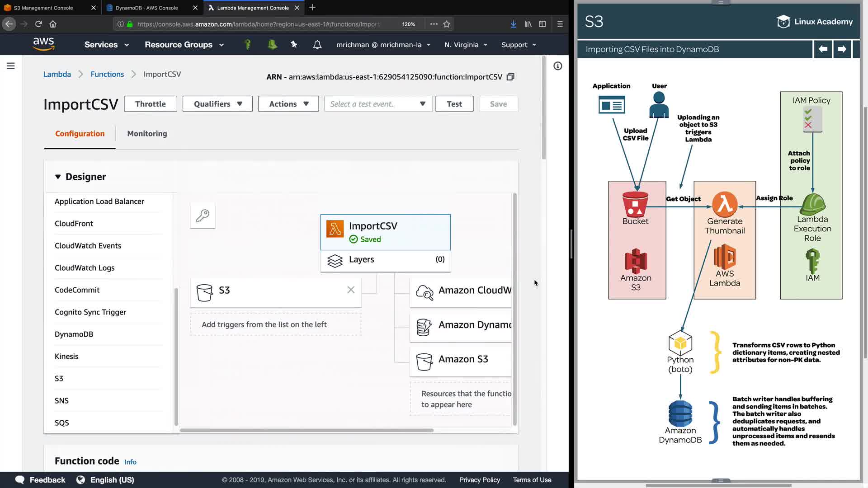Open the Functions breadcrumb link
868x488 pixels.
coord(107,74)
